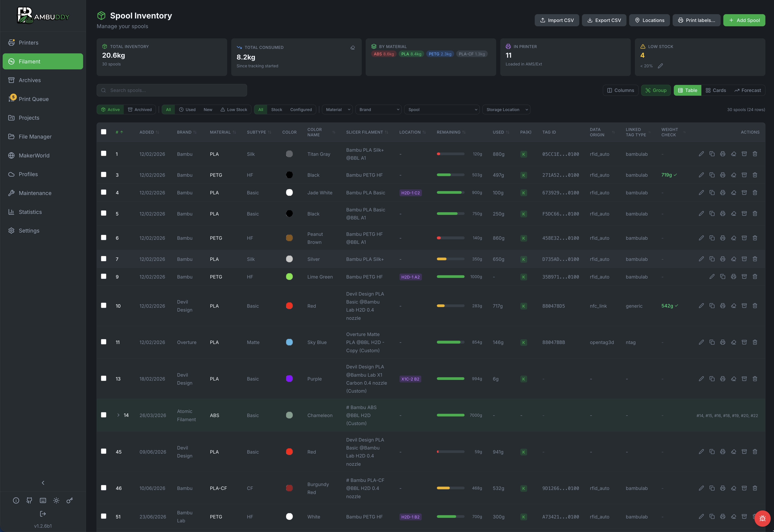Open the Spool filter dropdown

point(442,110)
